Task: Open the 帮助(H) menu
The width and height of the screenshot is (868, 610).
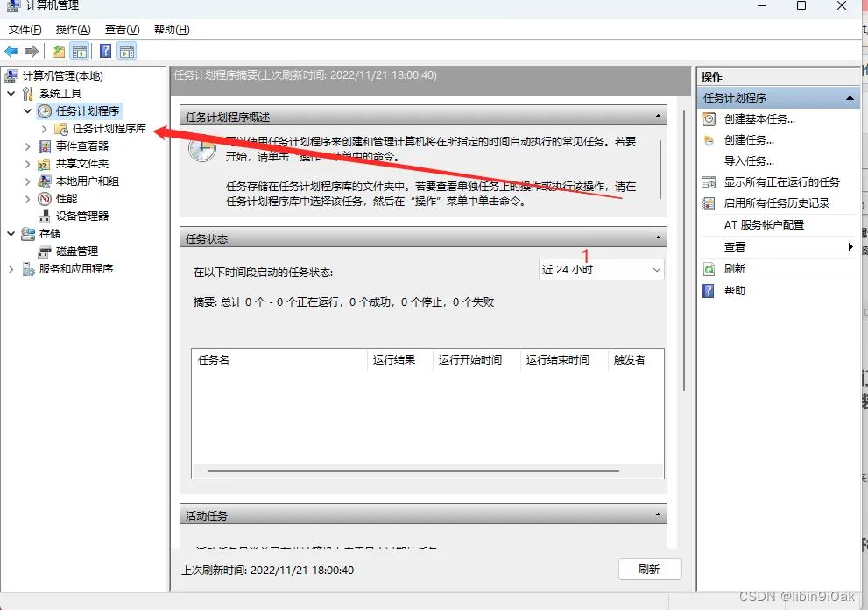Action: pyautogui.click(x=172, y=30)
